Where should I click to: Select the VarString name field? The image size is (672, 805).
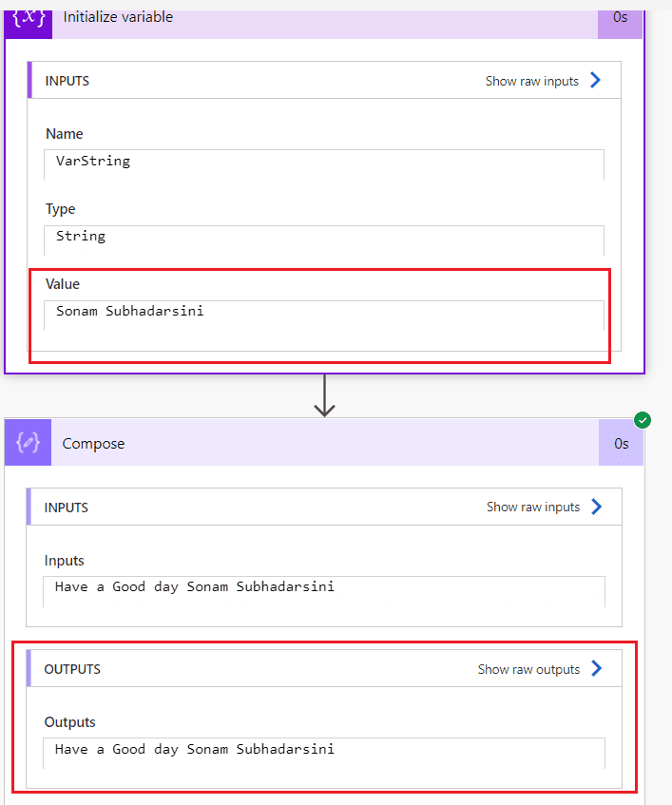(324, 164)
